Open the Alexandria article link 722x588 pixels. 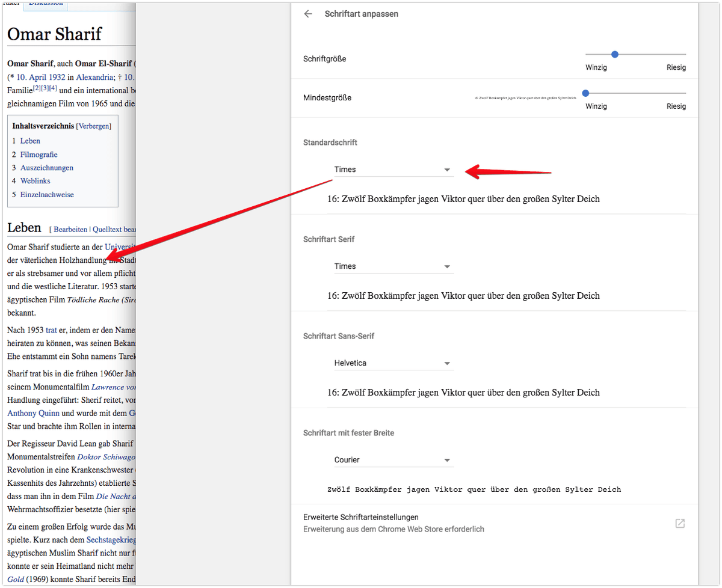pos(94,77)
